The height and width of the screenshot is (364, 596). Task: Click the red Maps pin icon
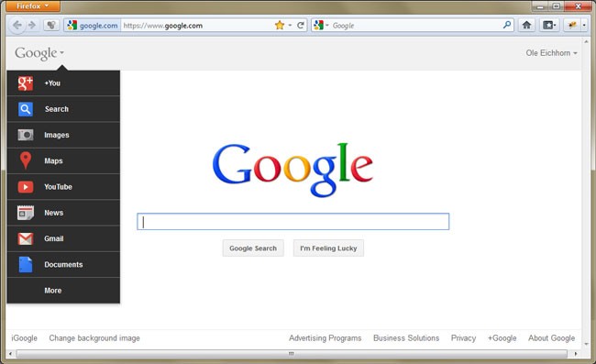click(26, 160)
